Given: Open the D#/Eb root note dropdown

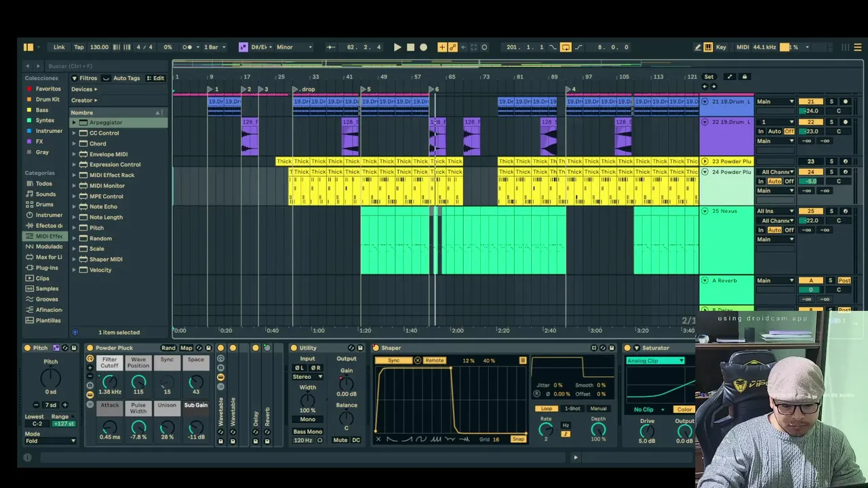Looking at the screenshot, I should pyautogui.click(x=262, y=47).
